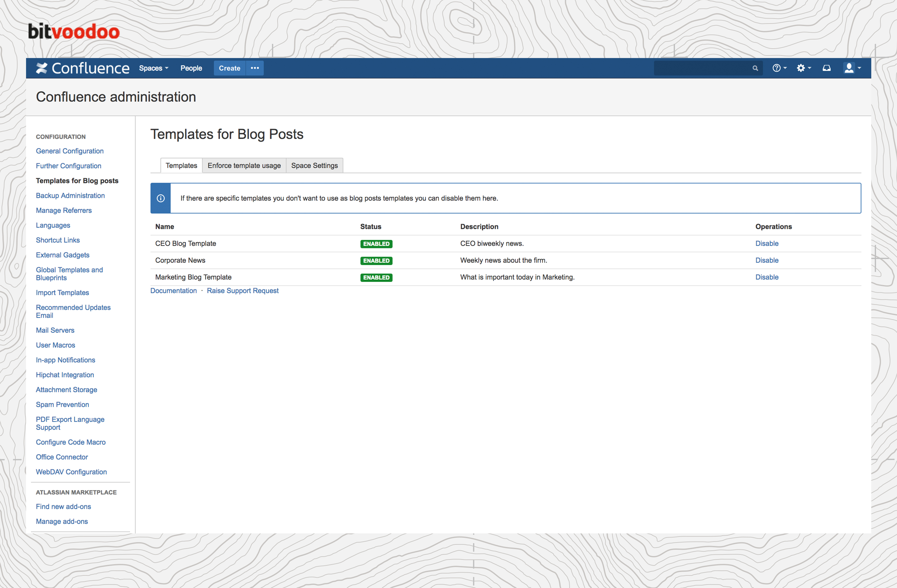Screen dimensions: 897x588
Task: Switch to the Space Settings tab
Action: [314, 166]
